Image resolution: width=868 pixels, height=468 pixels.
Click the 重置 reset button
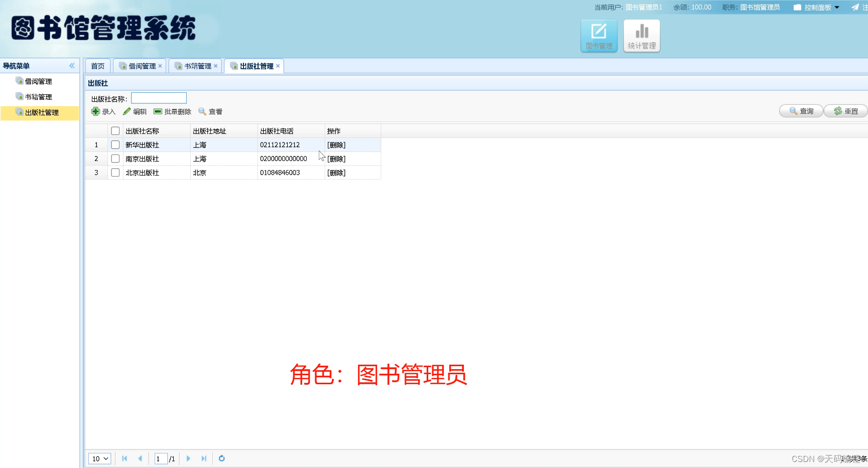pyautogui.click(x=846, y=111)
